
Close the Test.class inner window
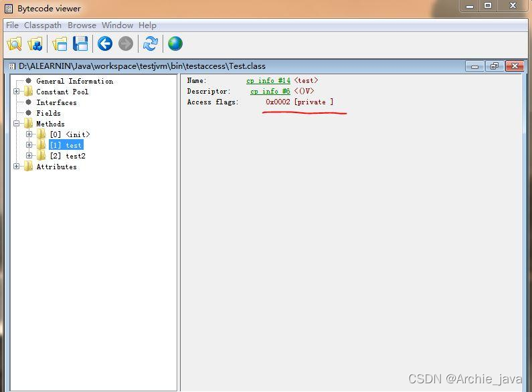coord(515,66)
